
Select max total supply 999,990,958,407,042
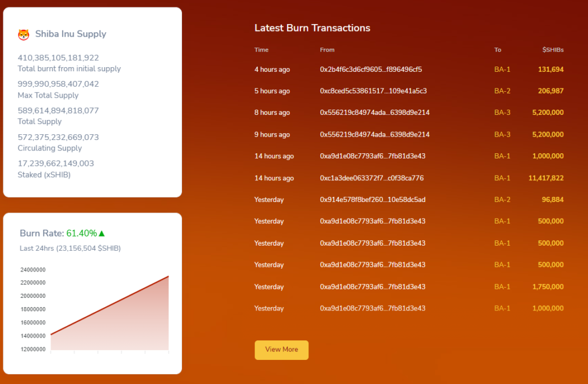coord(58,84)
